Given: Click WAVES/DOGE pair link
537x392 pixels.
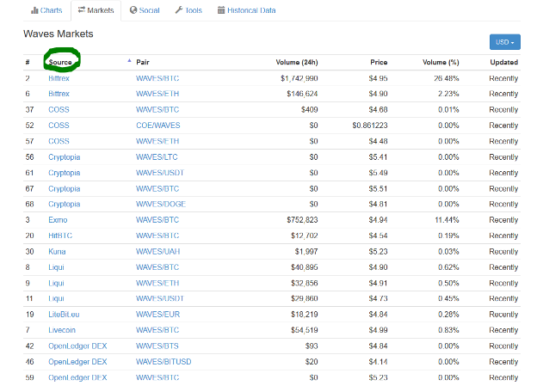Looking at the screenshot, I should pos(161,205).
